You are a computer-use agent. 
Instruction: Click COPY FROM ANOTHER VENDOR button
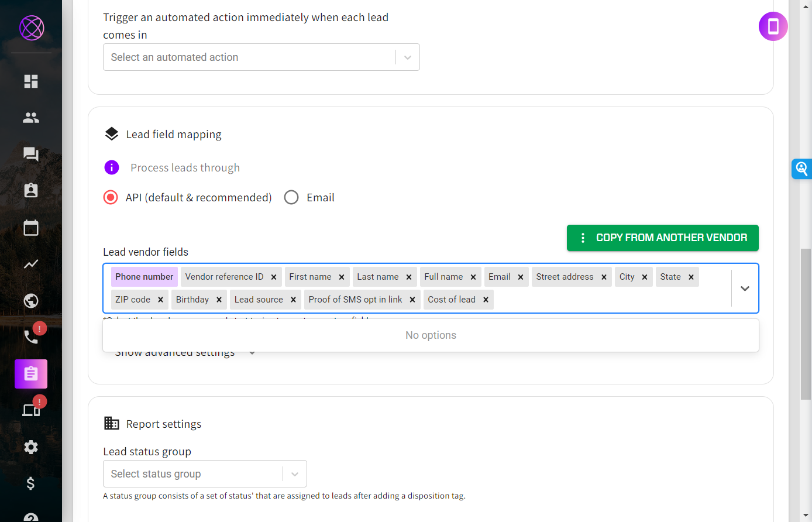pyautogui.click(x=663, y=238)
